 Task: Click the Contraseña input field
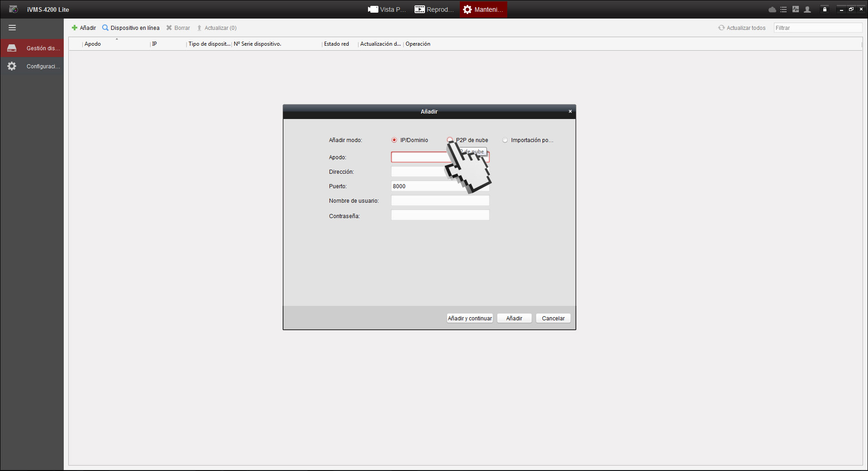440,215
